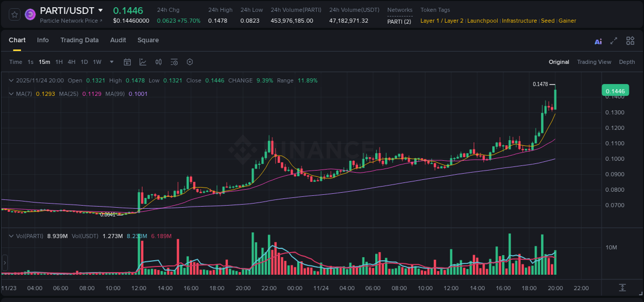The height and width of the screenshot is (302, 644).
Task: Switch to Trading View mode
Action: 594,62
